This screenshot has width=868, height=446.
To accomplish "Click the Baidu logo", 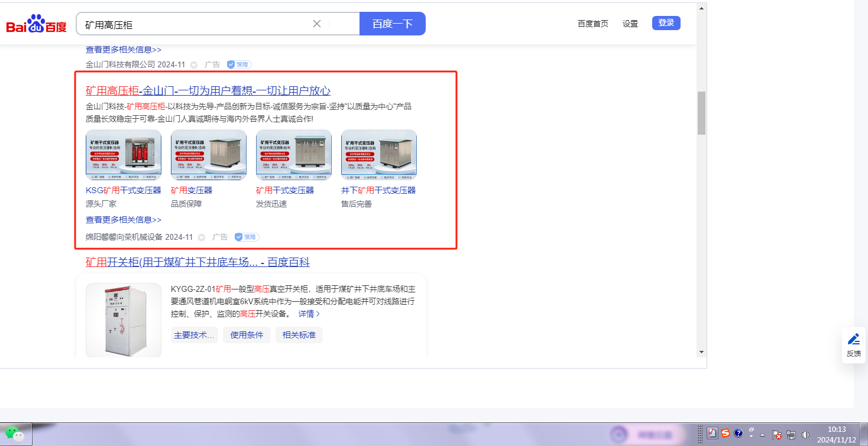I will pos(36,24).
